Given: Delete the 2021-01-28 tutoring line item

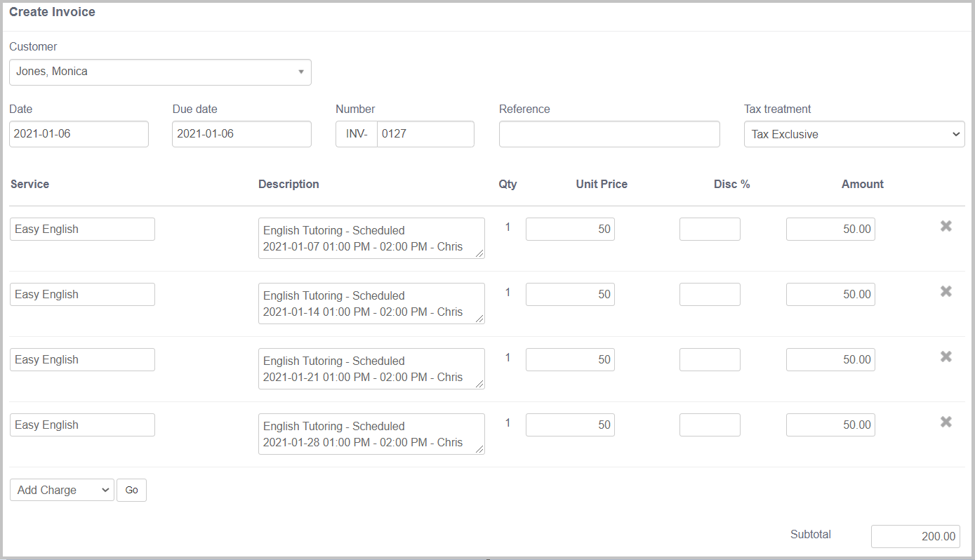Looking at the screenshot, I should tap(946, 422).
